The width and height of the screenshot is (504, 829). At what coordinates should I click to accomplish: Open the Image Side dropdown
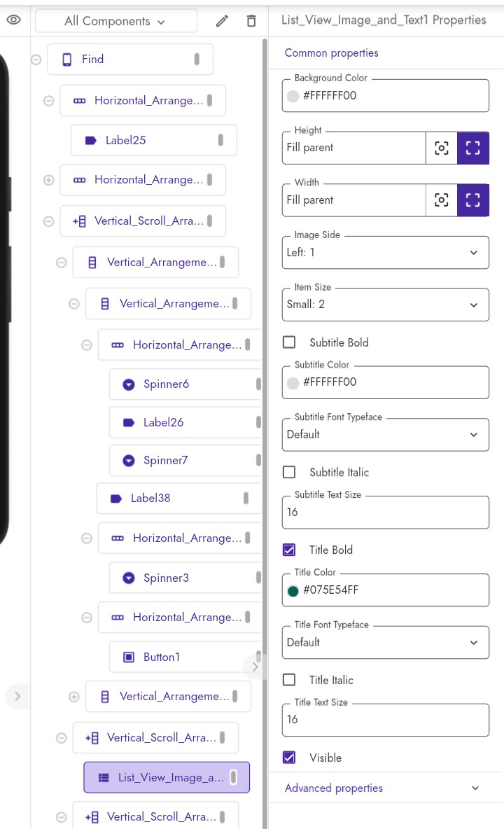tap(385, 253)
